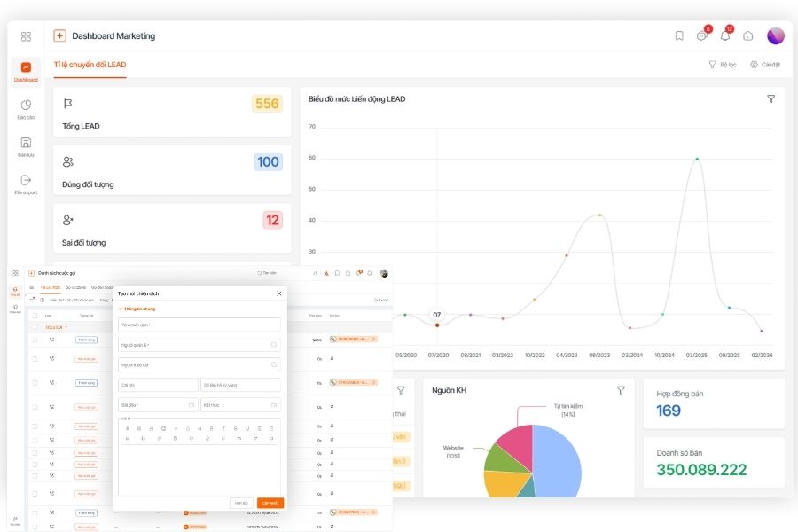The image size is (798, 532).
Task: Open the Bản lưu sidebar section
Action: tap(26, 147)
